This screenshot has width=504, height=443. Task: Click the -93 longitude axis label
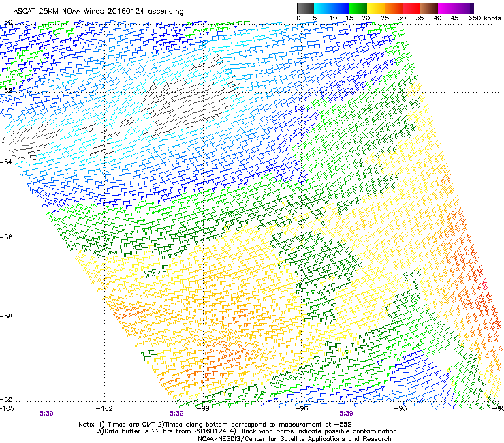click(400, 408)
